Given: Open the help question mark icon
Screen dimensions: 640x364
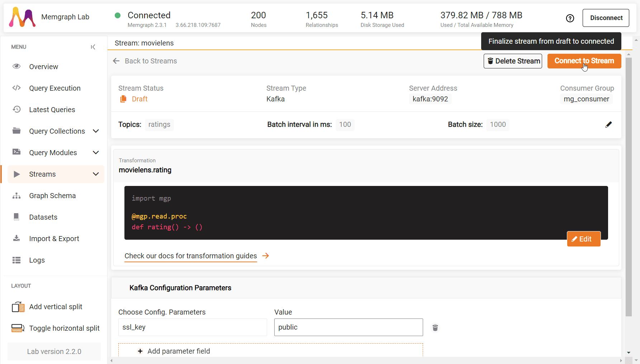Looking at the screenshot, I should 570,18.
